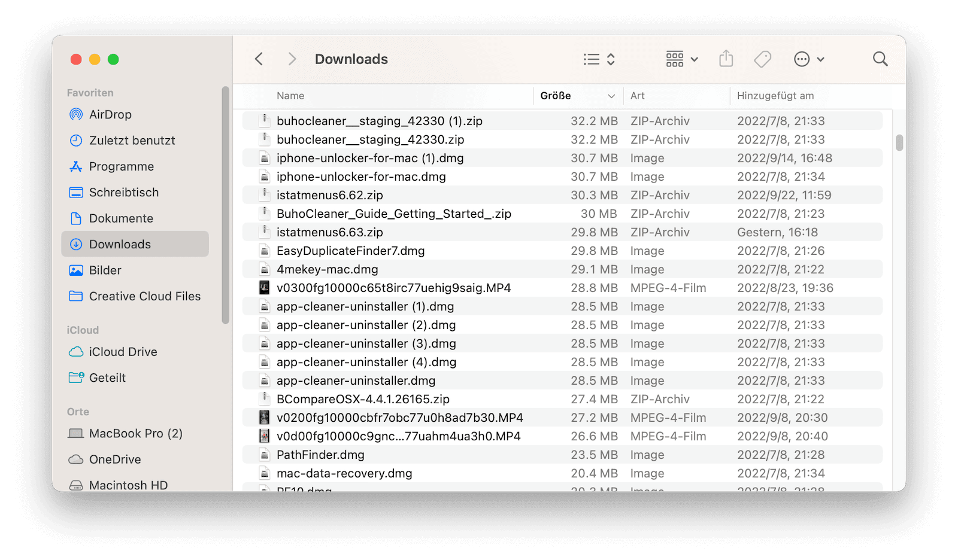
Task: Toggle Größe sort order via its chevron
Action: pyautogui.click(x=611, y=96)
